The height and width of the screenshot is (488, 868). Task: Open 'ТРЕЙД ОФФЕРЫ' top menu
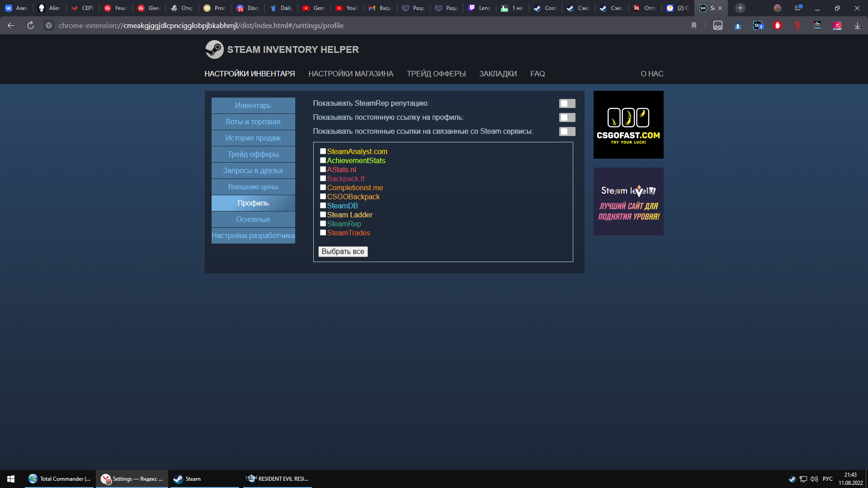436,74
